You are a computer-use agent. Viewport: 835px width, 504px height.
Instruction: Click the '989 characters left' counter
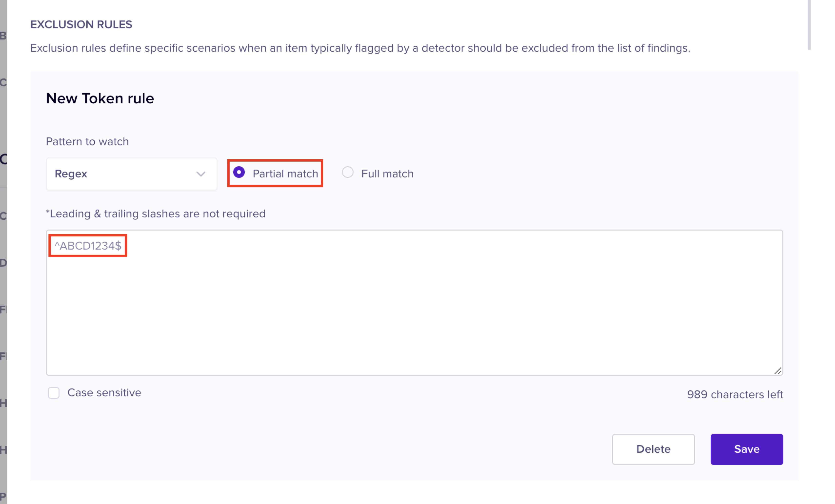pos(735,395)
